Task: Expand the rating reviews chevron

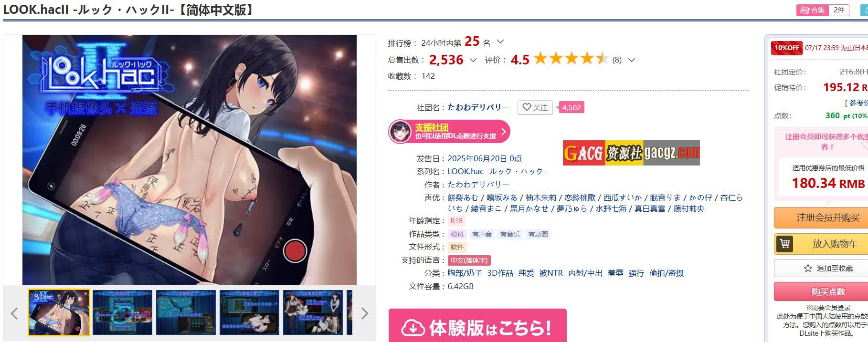Action: pyautogui.click(x=632, y=60)
